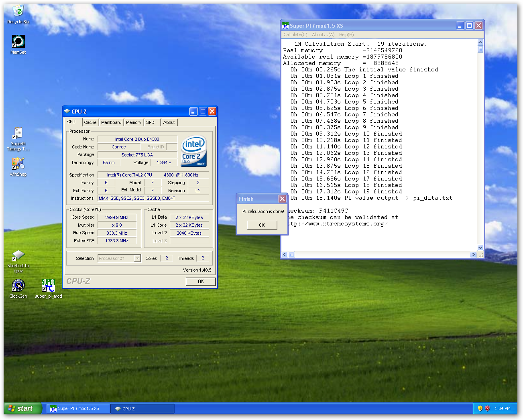Open the MemSet desktop icon

tap(18, 45)
